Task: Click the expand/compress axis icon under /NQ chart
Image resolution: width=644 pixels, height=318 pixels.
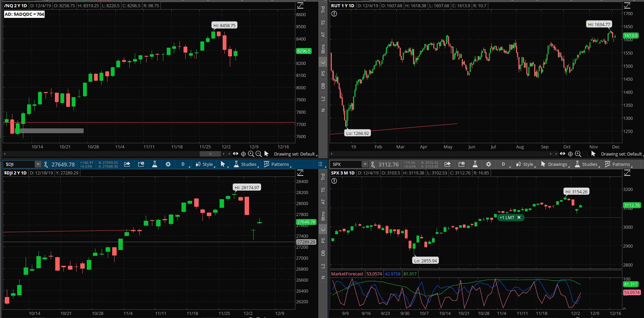Action: (235, 154)
